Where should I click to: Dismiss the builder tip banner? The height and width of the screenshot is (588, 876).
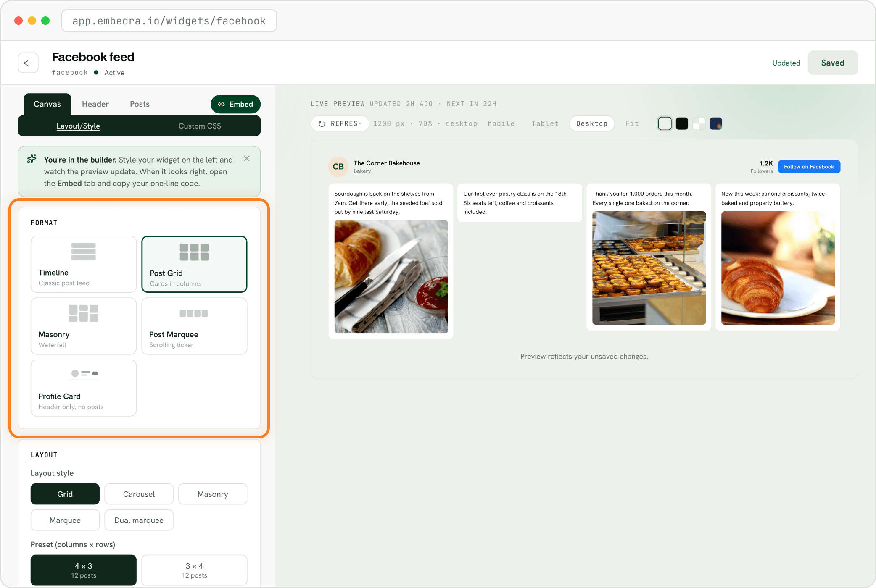click(247, 158)
